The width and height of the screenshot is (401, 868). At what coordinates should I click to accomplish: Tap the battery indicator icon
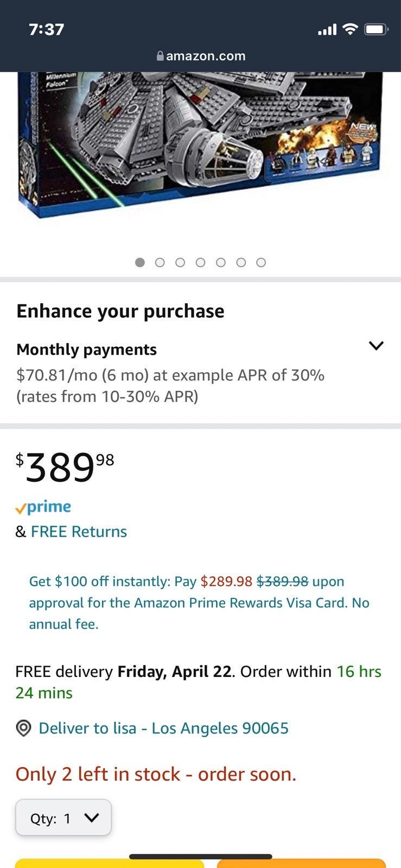click(377, 29)
